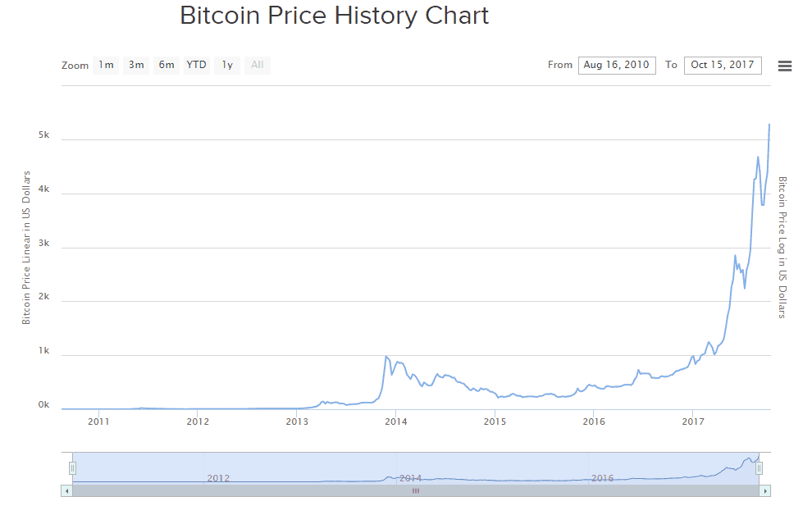This screenshot has height=506, width=812.
Task: Set zoom range to 1m
Action: point(106,66)
